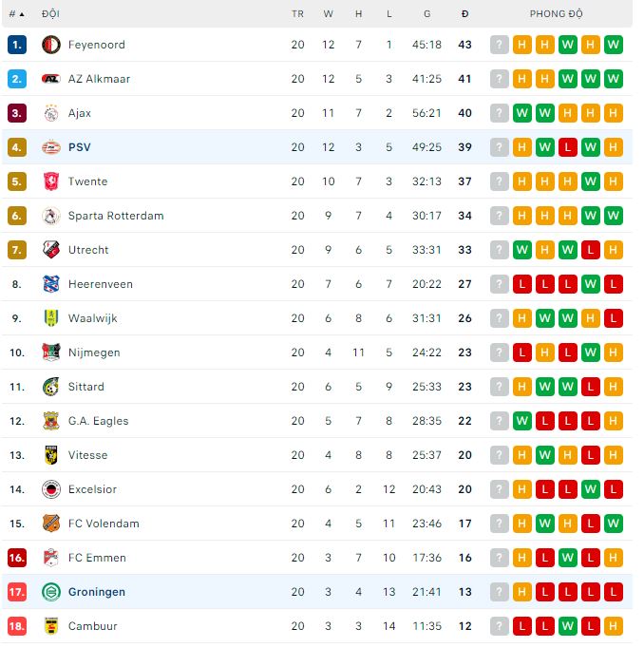Click the Cambuur club crest
Image resolution: width=644 pixels, height=648 pixels.
(x=51, y=626)
